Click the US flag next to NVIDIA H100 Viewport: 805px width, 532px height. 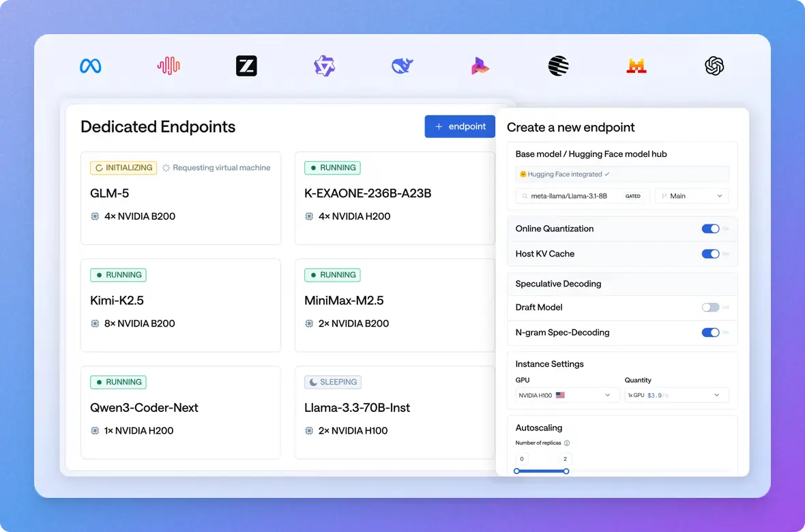[x=560, y=396]
